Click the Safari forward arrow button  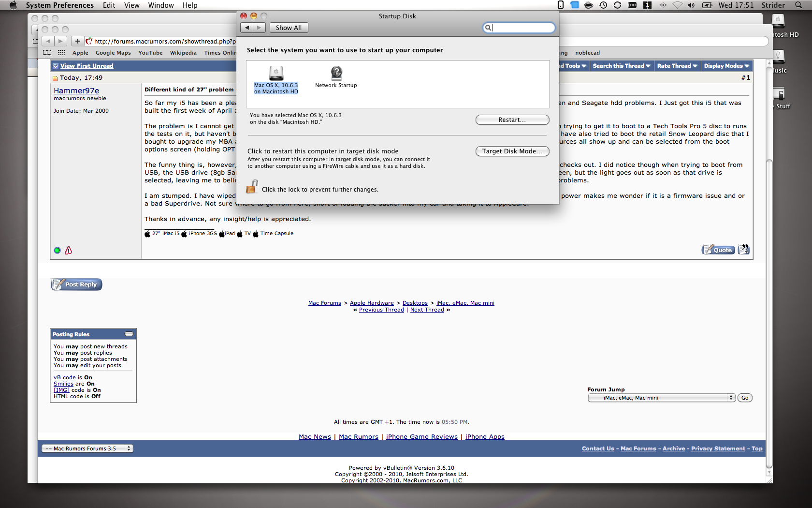pos(60,41)
